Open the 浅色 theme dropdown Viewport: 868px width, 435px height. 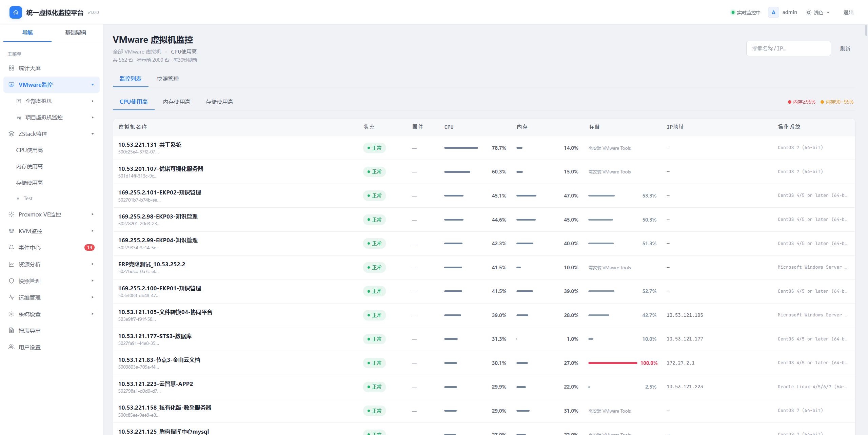818,13
